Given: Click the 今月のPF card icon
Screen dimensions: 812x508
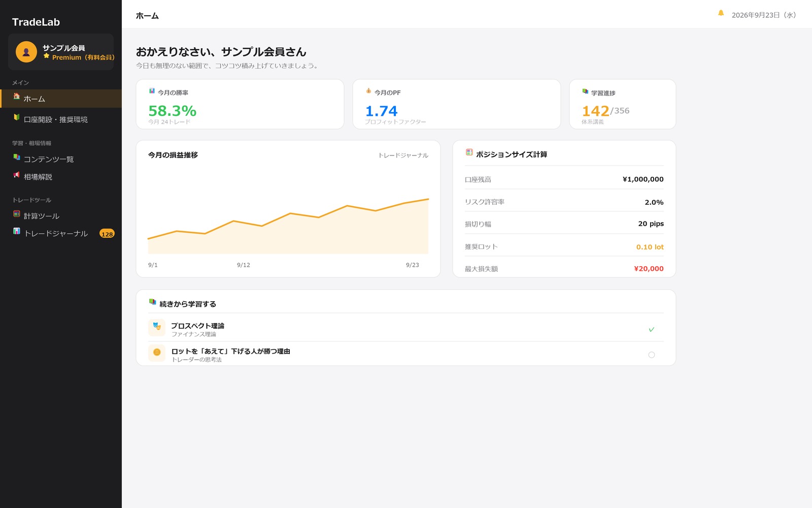Looking at the screenshot, I should click(368, 91).
